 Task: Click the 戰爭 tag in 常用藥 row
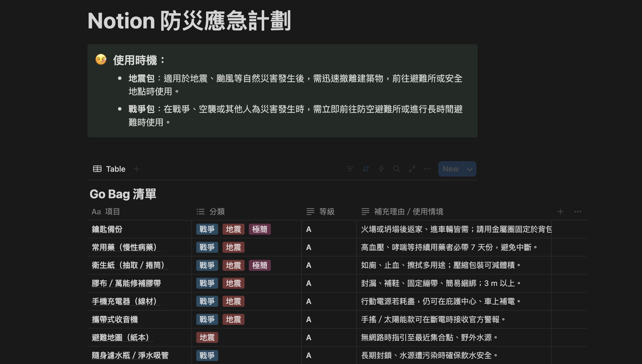point(207,247)
